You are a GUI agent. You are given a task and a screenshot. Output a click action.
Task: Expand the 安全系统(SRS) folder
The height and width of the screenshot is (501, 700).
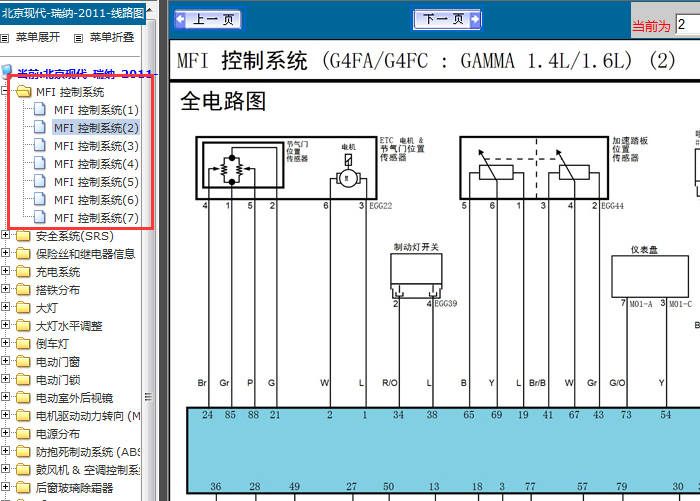(x=5, y=234)
